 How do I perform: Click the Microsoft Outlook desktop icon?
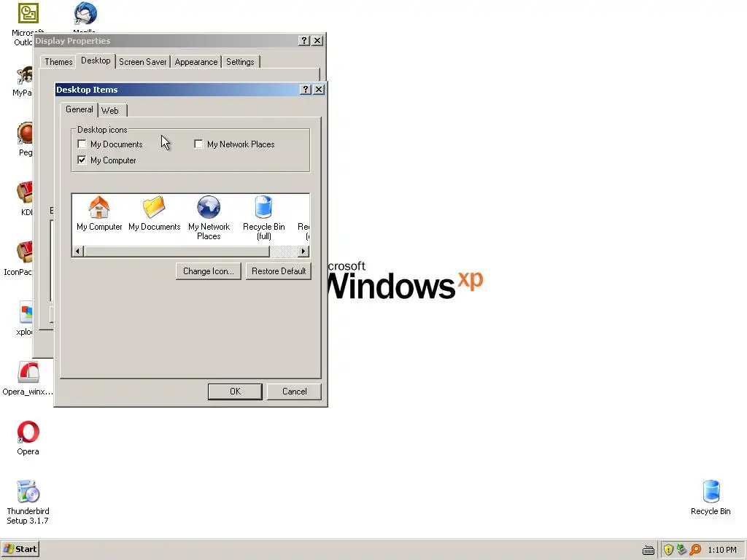[x=28, y=13]
